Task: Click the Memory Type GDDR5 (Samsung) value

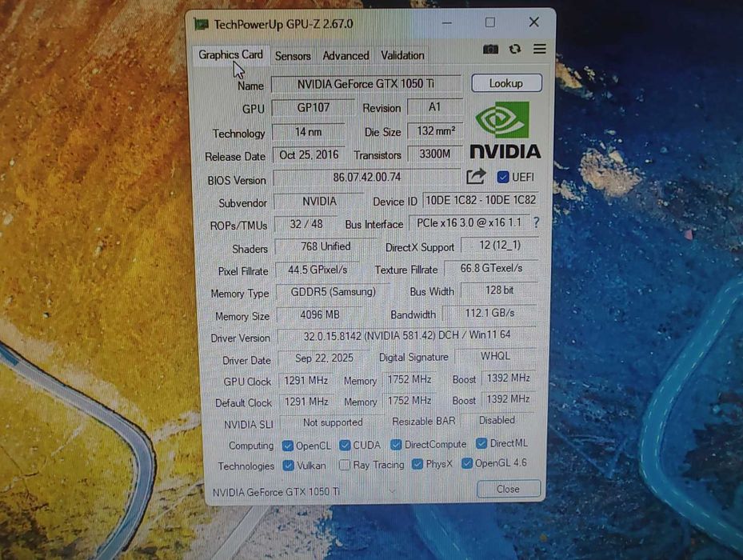Action: tap(334, 292)
